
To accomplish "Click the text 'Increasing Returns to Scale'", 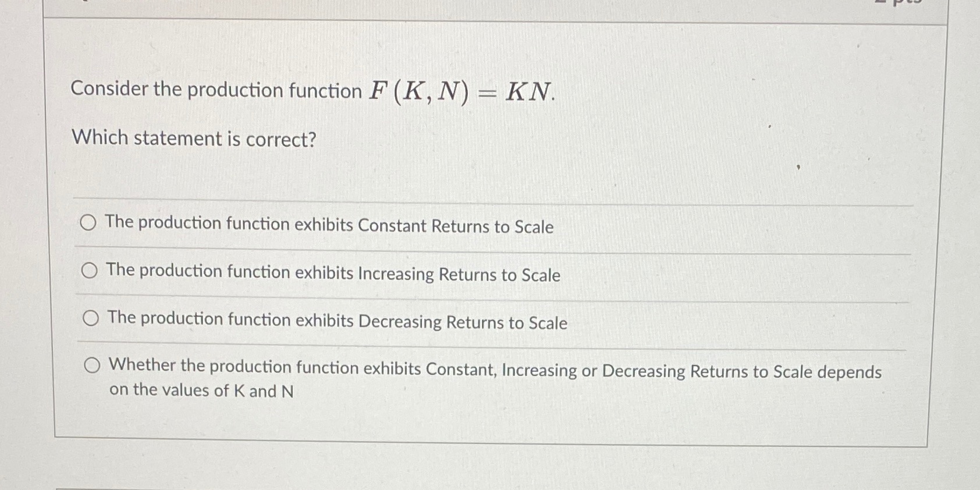I will point(459,275).
